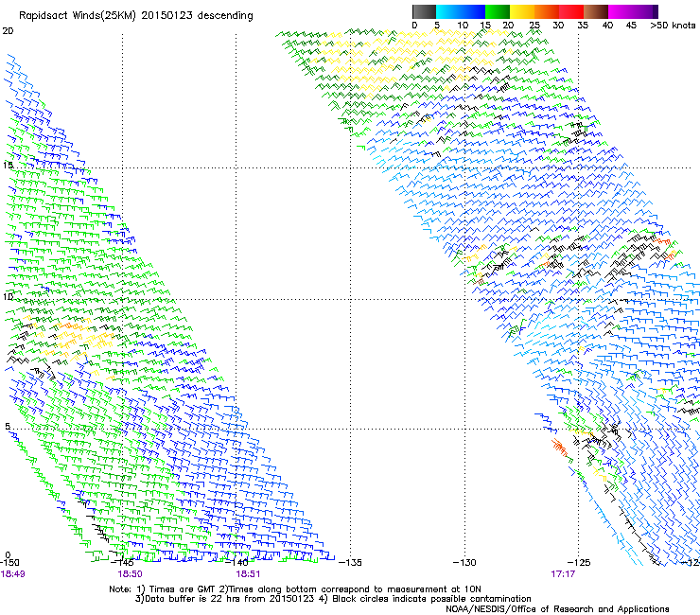
Task: Click the latitude label '15'
Action: click(8, 166)
